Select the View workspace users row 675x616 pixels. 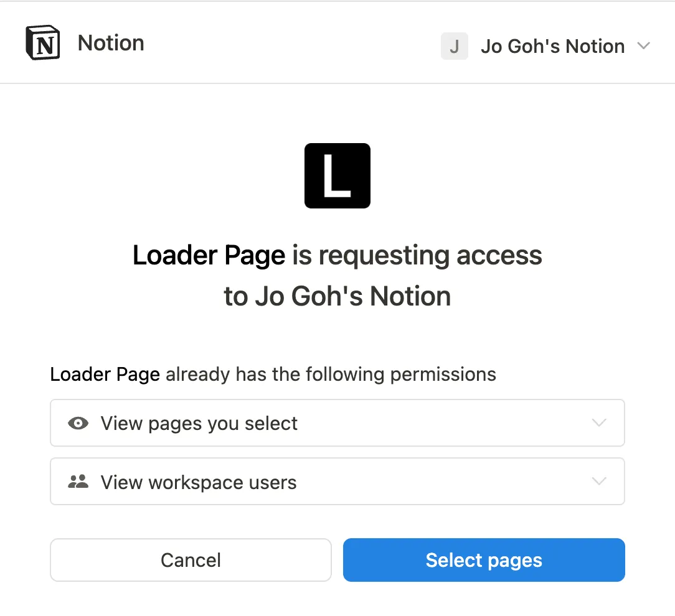[337, 481]
